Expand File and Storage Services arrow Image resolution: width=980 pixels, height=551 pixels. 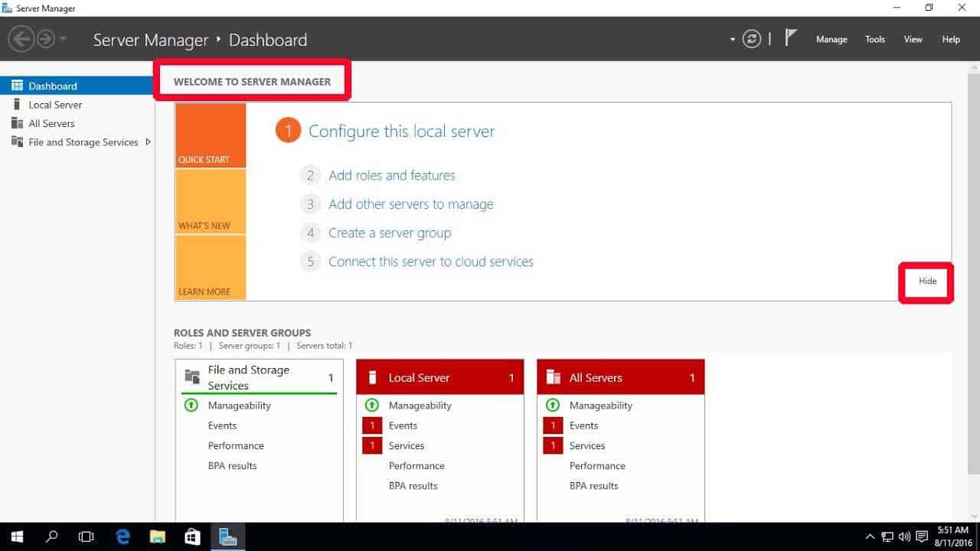[148, 142]
